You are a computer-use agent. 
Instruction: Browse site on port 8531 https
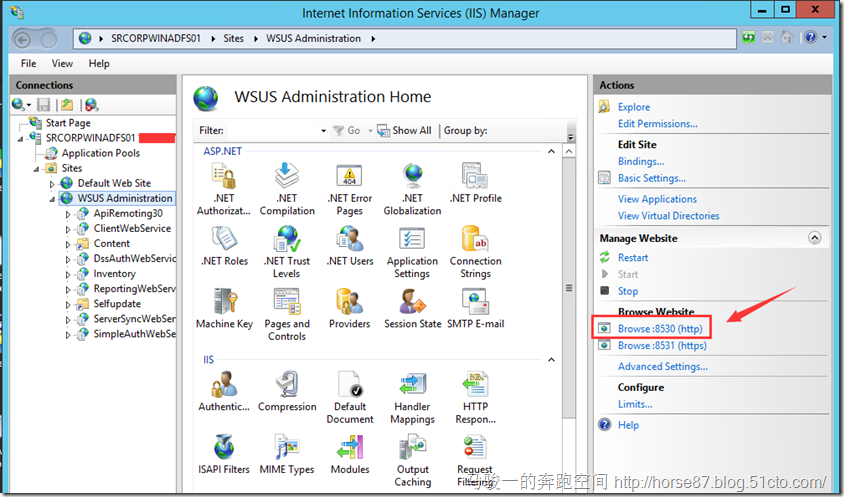pos(662,346)
